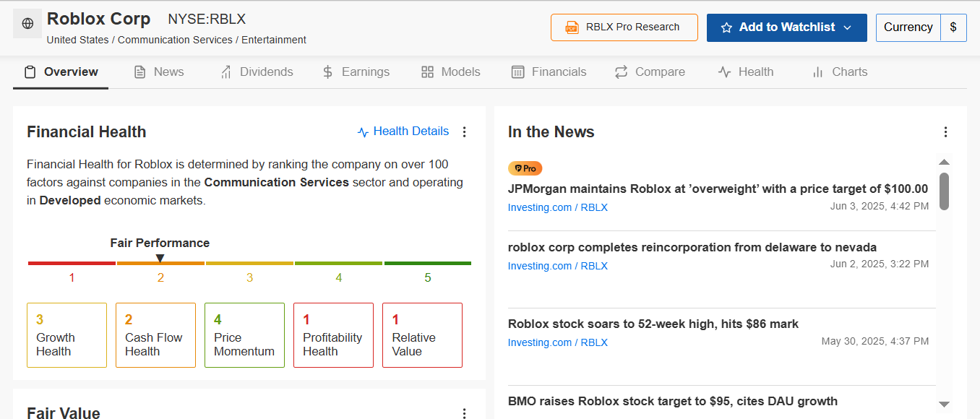The image size is (980, 419).
Task: Click the clipboard icon of Overview tab
Action: (x=30, y=72)
